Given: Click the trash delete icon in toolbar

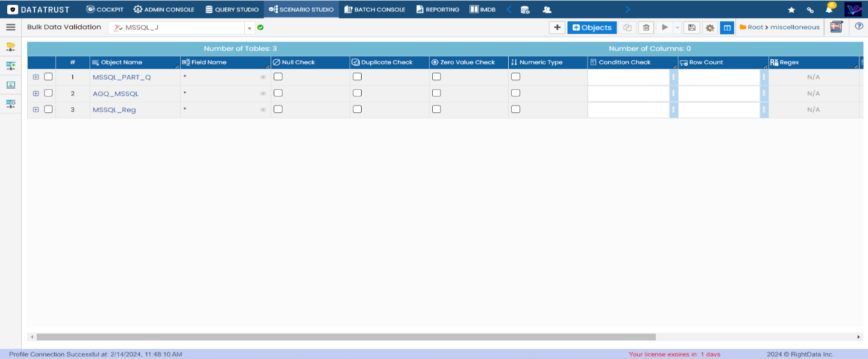Looking at the screenshot, I should click(x=646, y=28).
